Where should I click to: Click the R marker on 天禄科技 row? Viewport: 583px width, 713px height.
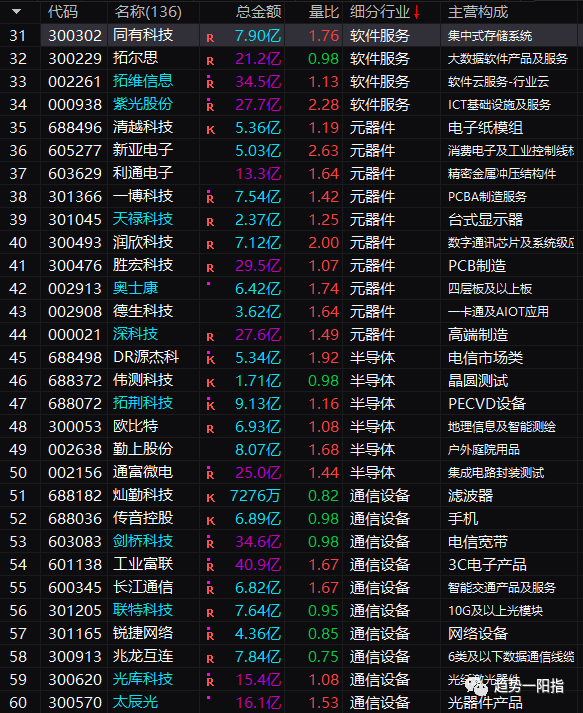210,222
